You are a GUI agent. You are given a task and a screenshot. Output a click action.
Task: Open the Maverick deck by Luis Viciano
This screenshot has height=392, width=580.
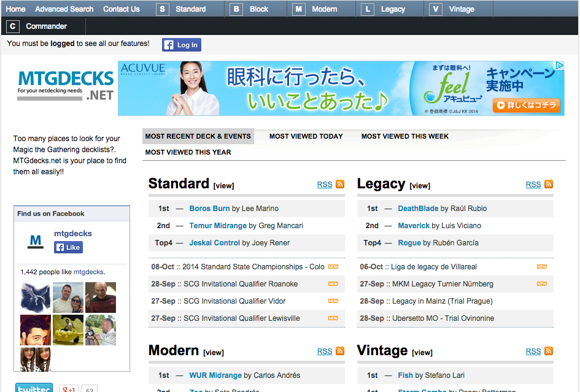(414, 226)
